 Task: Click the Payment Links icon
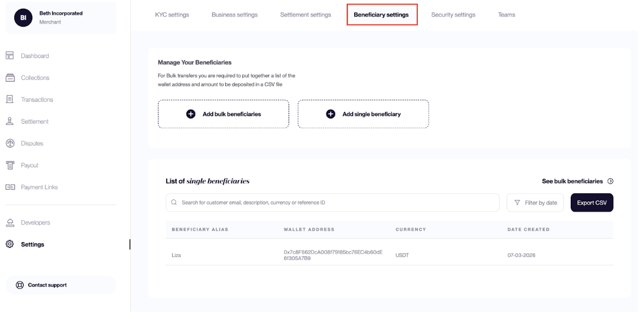coord(10,187)
